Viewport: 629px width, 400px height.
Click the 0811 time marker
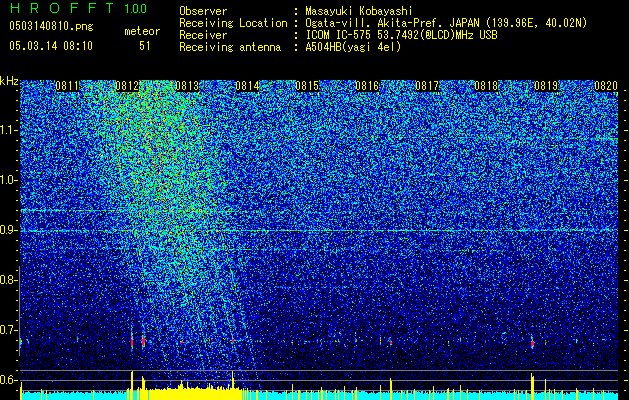pos(67,86)
